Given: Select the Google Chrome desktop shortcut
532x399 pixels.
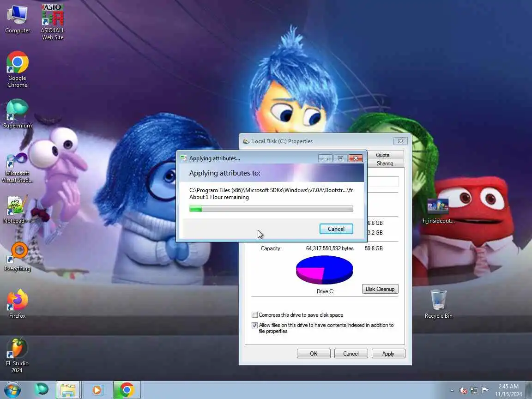Looking at the screenshot, I should click(x=17, y=70).
